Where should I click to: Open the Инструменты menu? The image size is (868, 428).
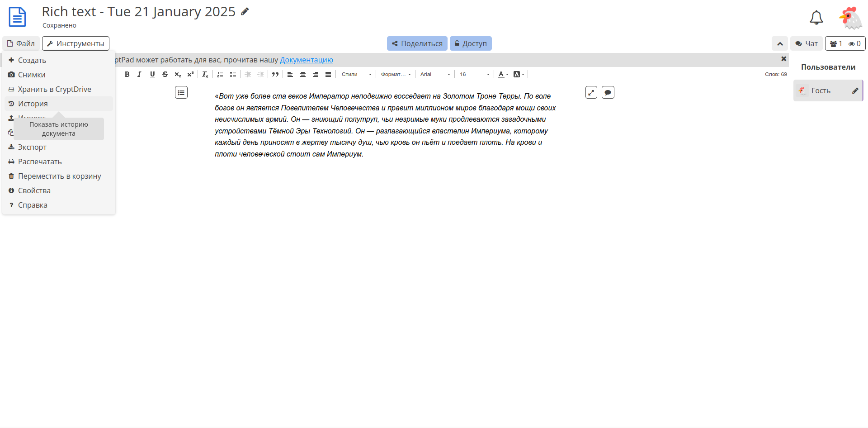[75, 43]
